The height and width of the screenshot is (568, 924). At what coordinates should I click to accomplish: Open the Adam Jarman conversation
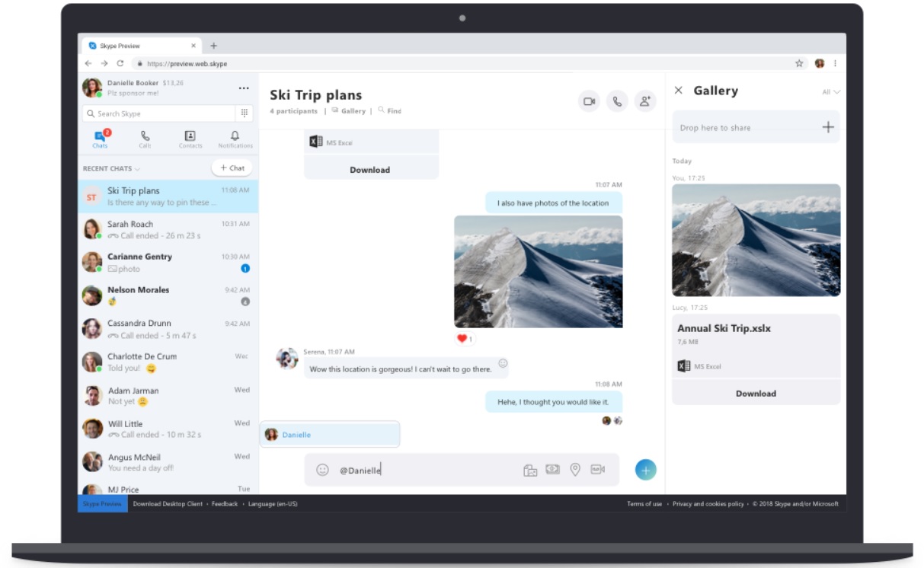[x=168, y=395]
